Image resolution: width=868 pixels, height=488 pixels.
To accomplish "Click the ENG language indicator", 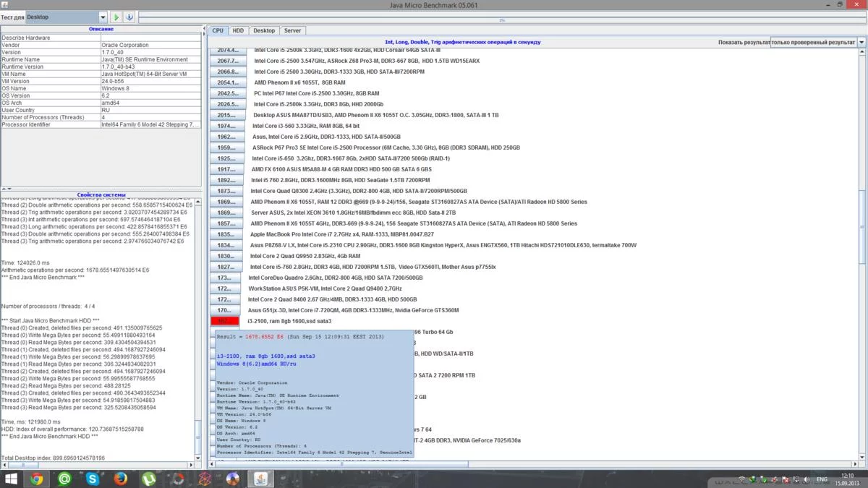I will coord(822,479).
